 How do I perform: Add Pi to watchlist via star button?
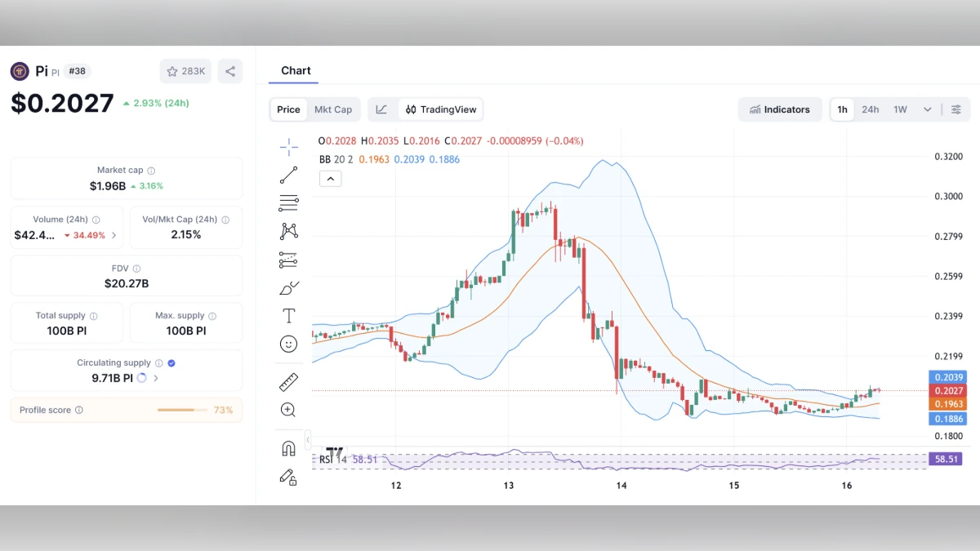[x=185, y=71]
